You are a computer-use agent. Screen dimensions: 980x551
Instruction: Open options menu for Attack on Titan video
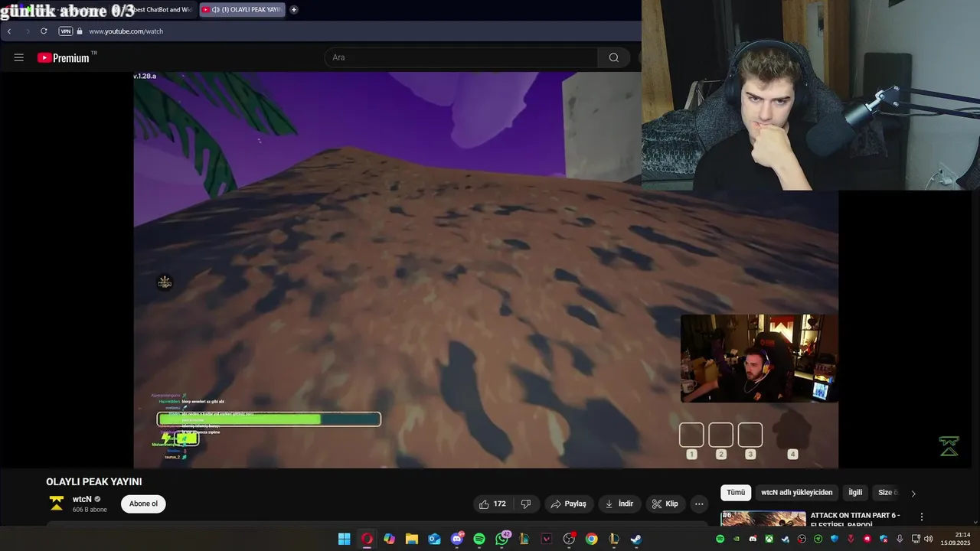click(x=922, y=517)
